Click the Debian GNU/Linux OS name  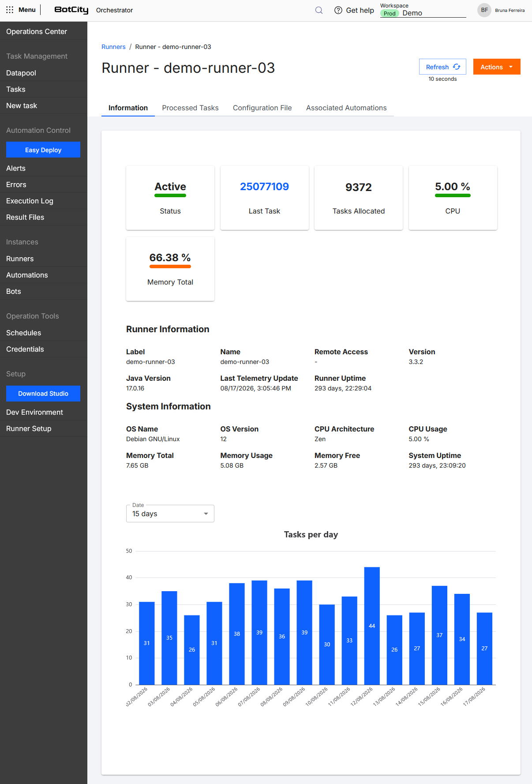coord(153,439)
